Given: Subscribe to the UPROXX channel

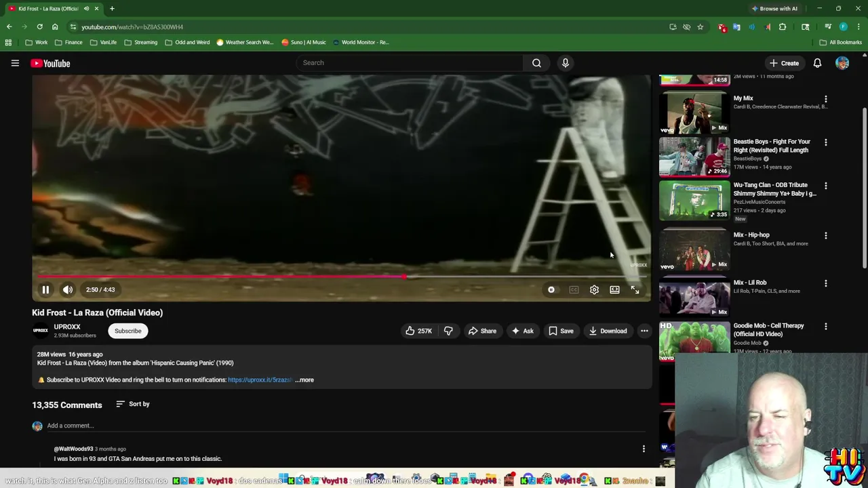Looking at the screenshot, I should click(127, 331).
